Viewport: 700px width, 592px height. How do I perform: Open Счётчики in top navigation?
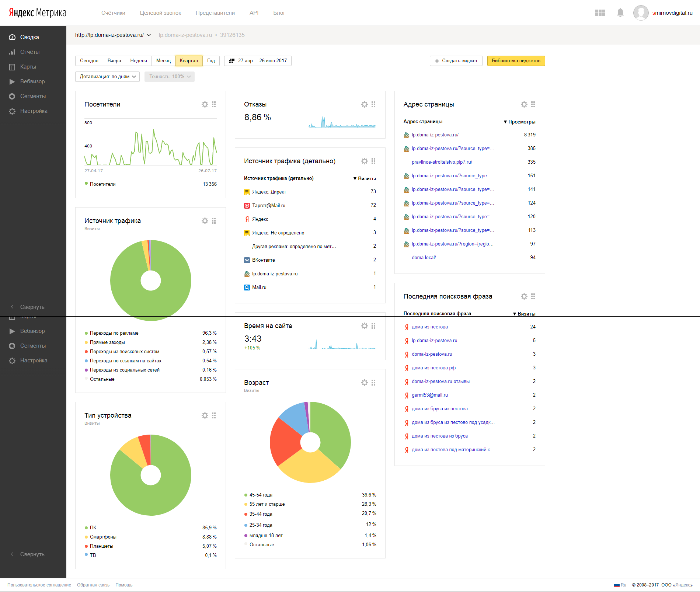[113, 13]
